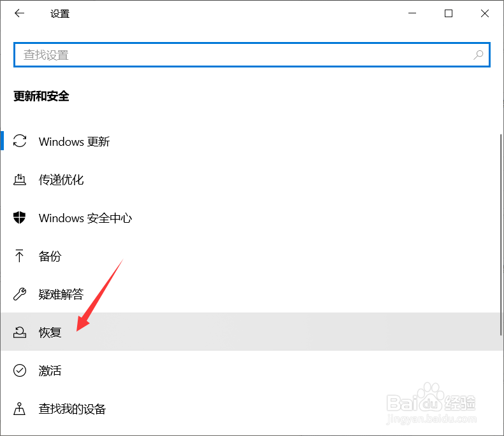
Task: Click the Windows 更新 sync icon
Action: [20, 141]
